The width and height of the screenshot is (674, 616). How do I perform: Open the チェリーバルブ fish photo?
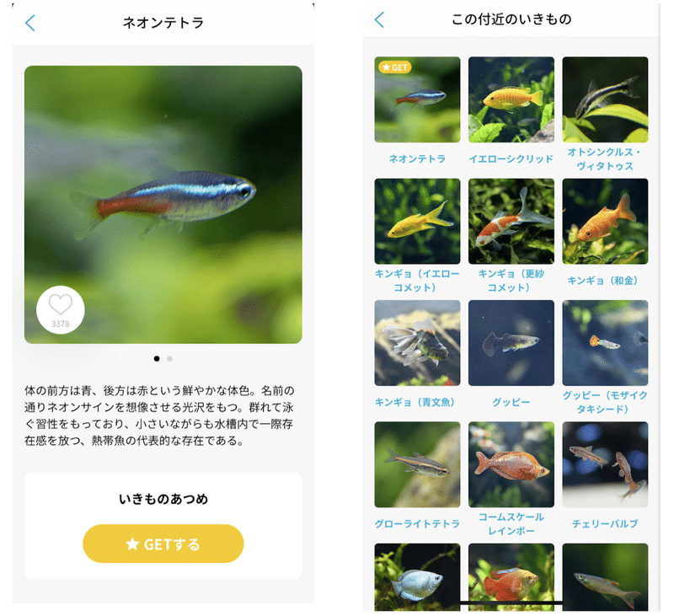(605, 464)
